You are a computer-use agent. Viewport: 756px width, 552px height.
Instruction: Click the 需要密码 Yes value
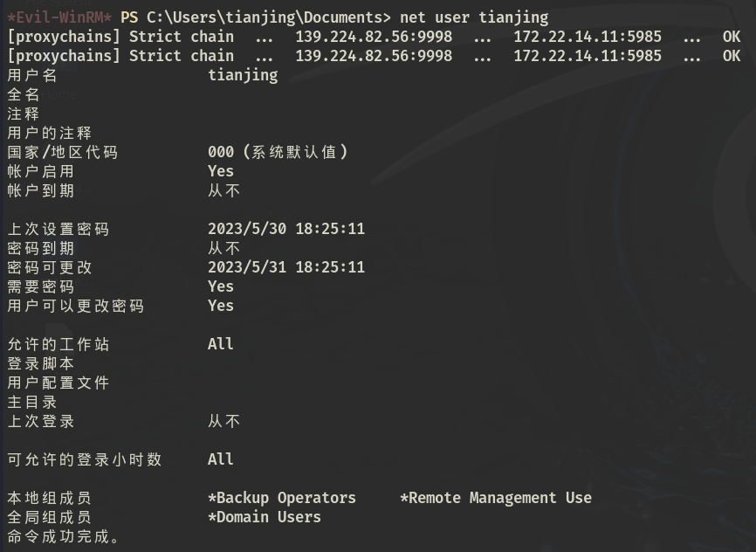[x=221, y=286]
